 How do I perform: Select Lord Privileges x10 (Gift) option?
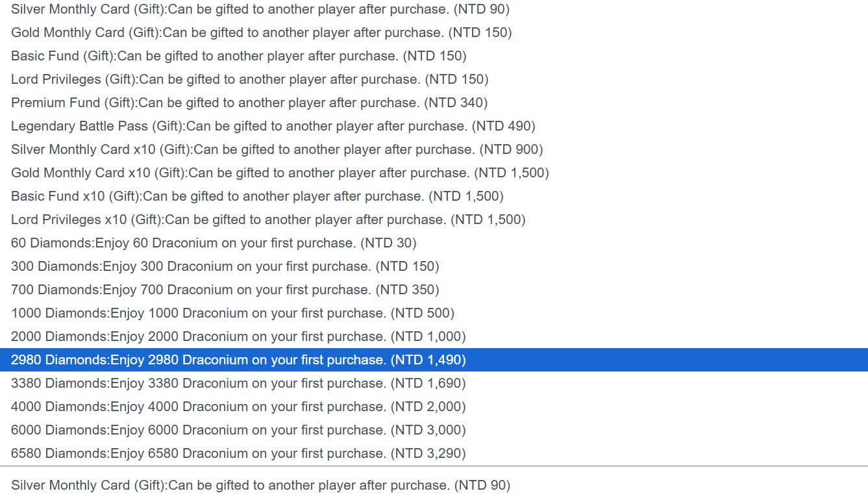(268, 220)
